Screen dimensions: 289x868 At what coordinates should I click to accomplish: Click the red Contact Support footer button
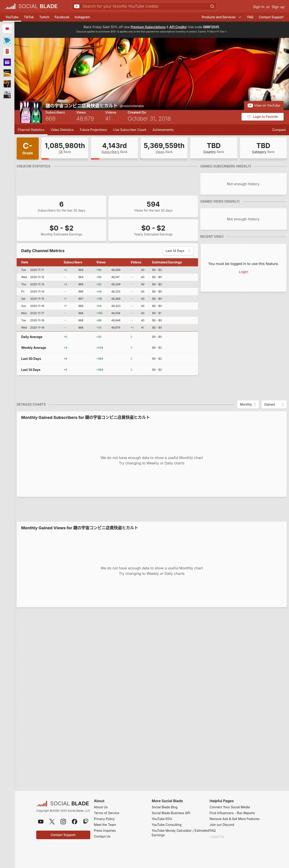(63, 835)
